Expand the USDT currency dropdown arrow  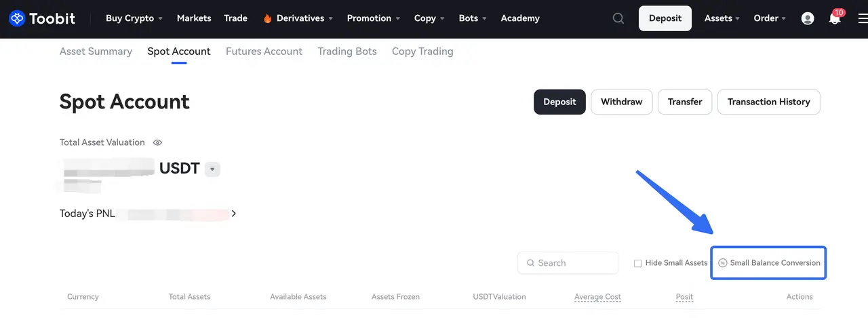pos(212,169)
